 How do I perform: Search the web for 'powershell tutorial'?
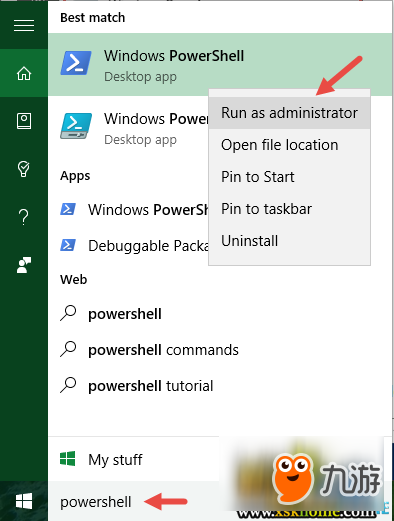(220, 386)
